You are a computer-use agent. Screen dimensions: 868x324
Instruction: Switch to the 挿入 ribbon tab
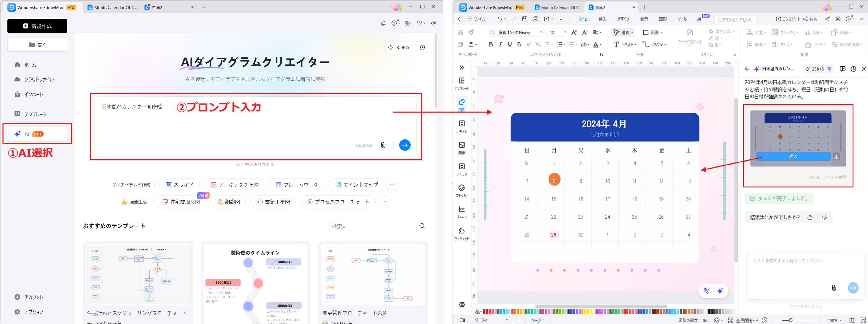602,19
